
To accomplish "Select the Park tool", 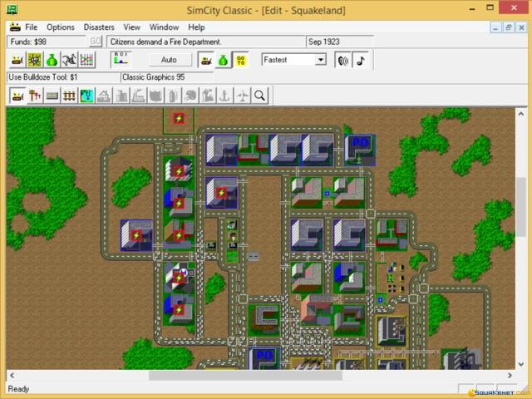I will click(86, 96).
